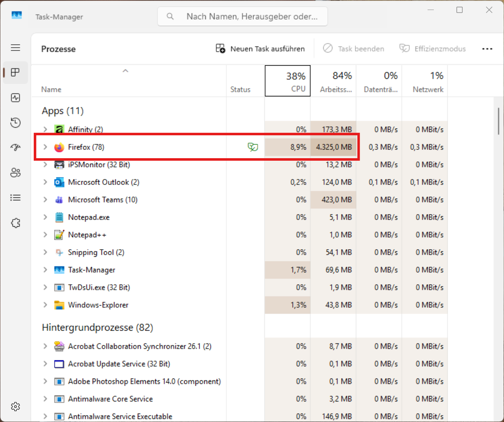The height and width of the screenshot is (422, 504).
Task: Click the iPSMonitor printer icon
Action: (x=59, y=164)
